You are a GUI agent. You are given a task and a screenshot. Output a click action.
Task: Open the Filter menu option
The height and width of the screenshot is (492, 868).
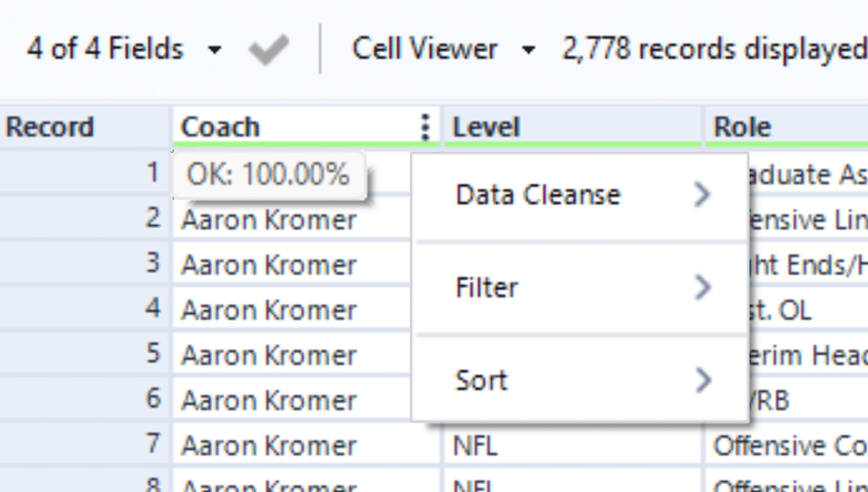click(x=487, y=287)
